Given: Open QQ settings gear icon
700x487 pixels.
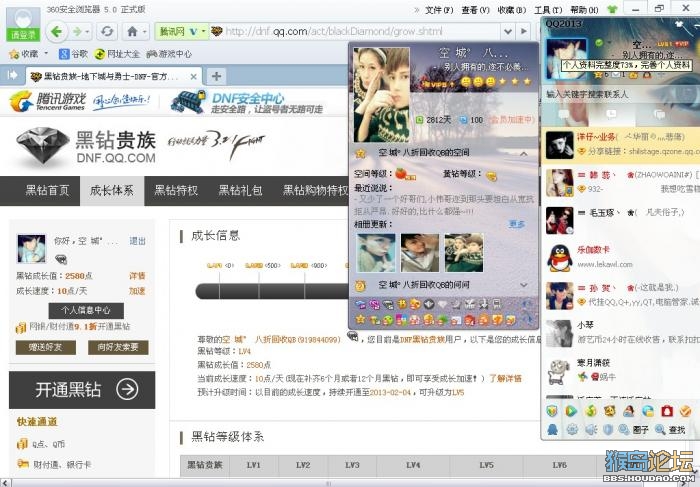Looking at the screenshot, I should (x=572, y=430).
